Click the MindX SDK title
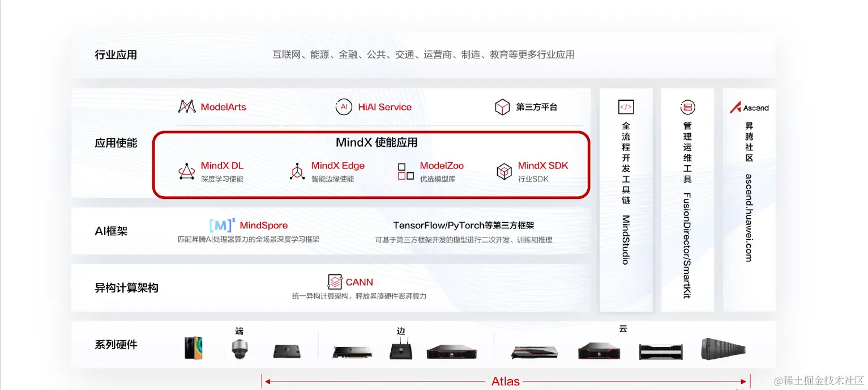Image resolution: width=868 pixels, height=390 pixels. [543, 166]
